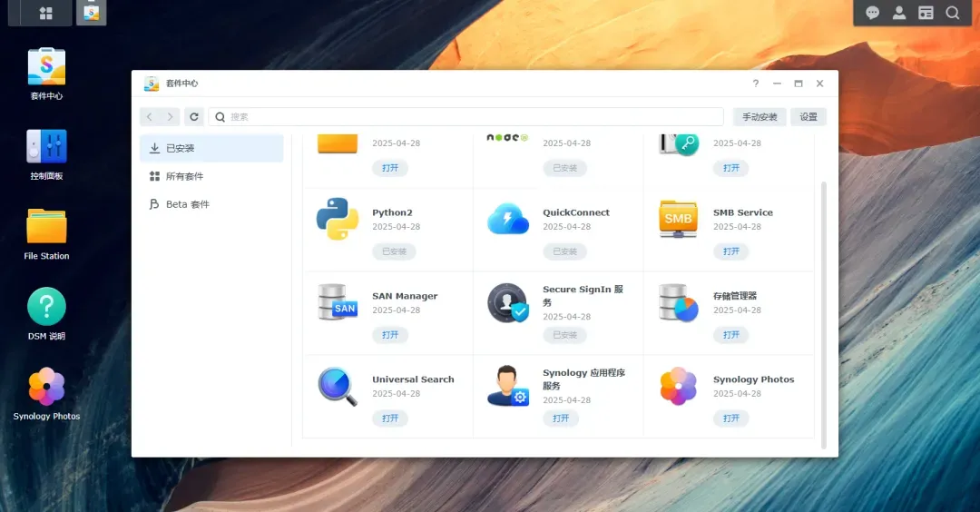Open the File Station desktop shortcut

pyautogui.click(x=46, y=234)
